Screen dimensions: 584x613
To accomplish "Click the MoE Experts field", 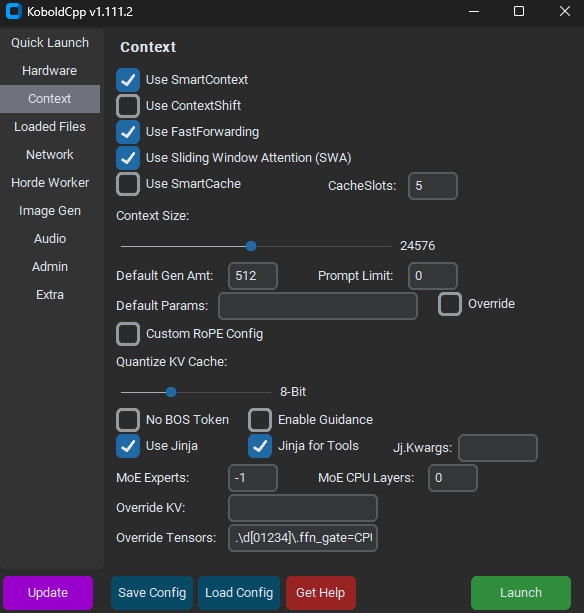I will click(253, 478).
